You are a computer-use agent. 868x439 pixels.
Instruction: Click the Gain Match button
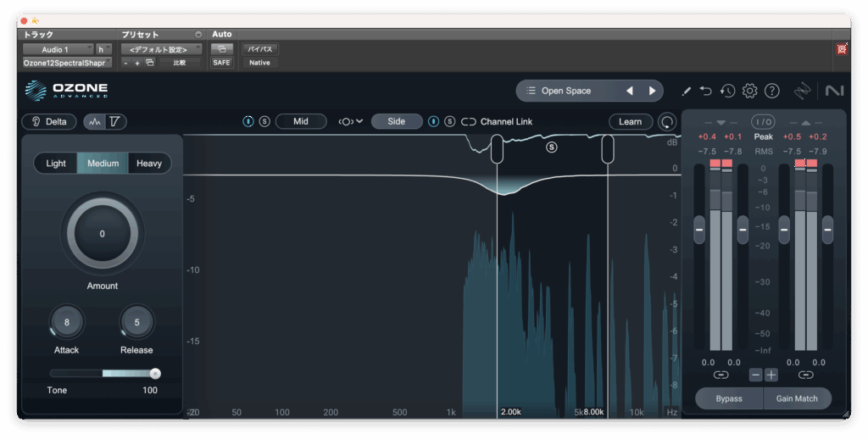797,398
